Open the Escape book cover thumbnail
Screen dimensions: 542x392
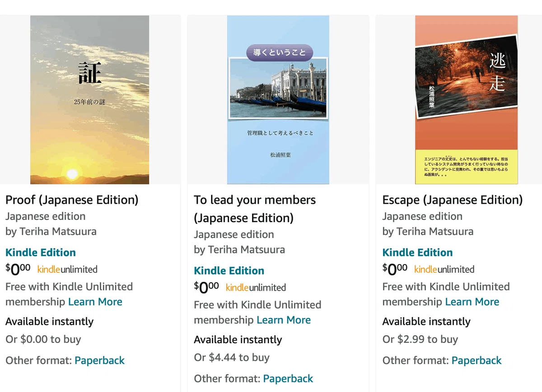[x=467, y=100]
